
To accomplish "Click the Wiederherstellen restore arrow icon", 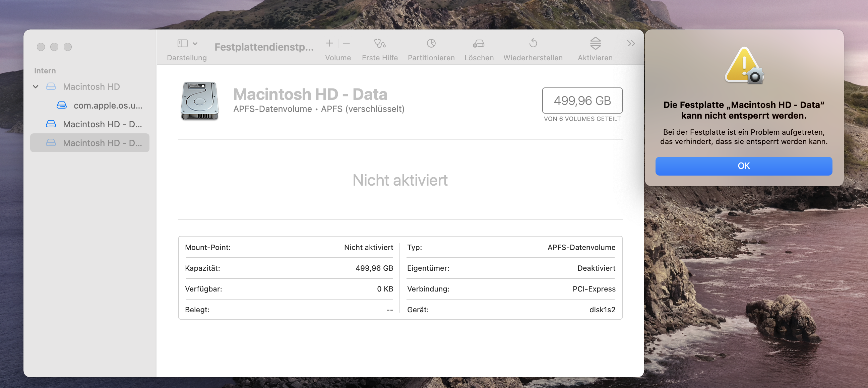I will (533, 43).
